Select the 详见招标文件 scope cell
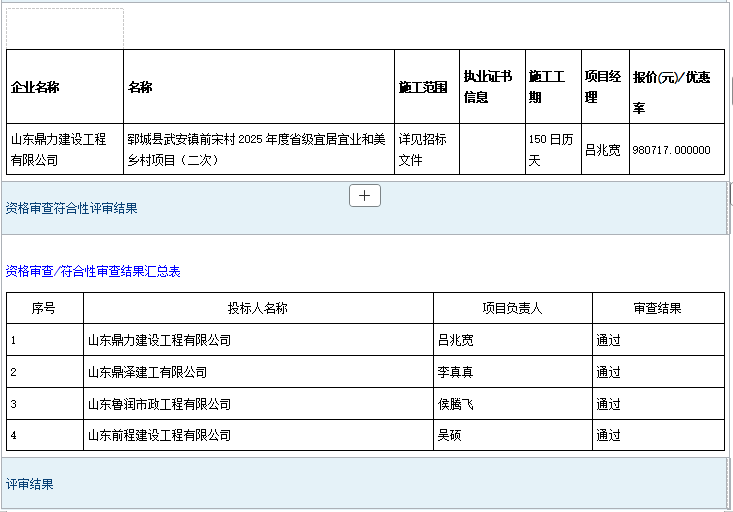The width and height of the screenshot is (733, 512). tap(423, 149)
